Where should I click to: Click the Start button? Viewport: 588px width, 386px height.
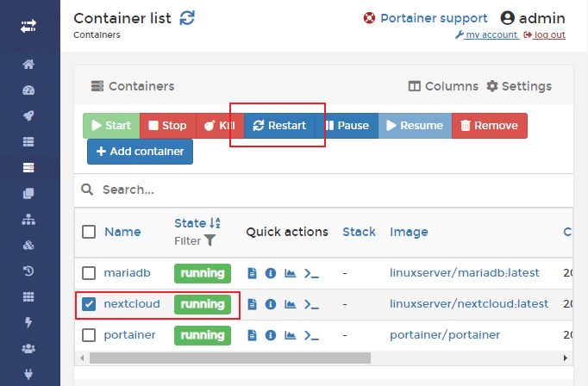click(111, 126)
